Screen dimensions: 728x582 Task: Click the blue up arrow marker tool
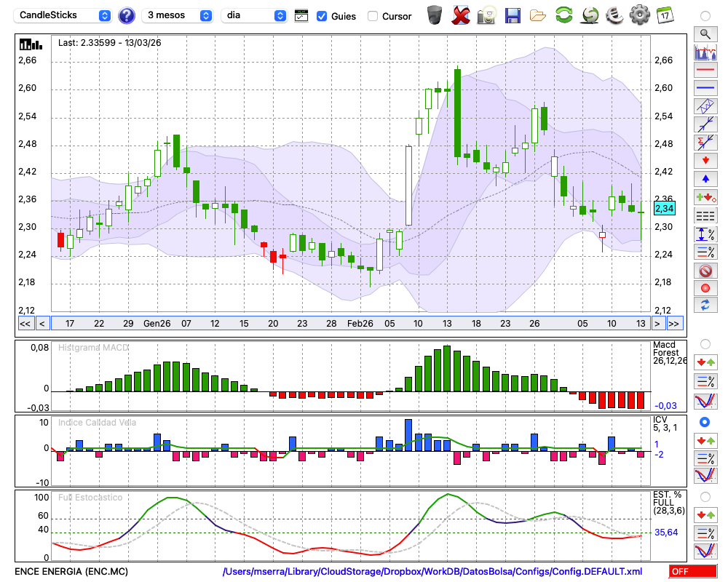coord(705,178)
